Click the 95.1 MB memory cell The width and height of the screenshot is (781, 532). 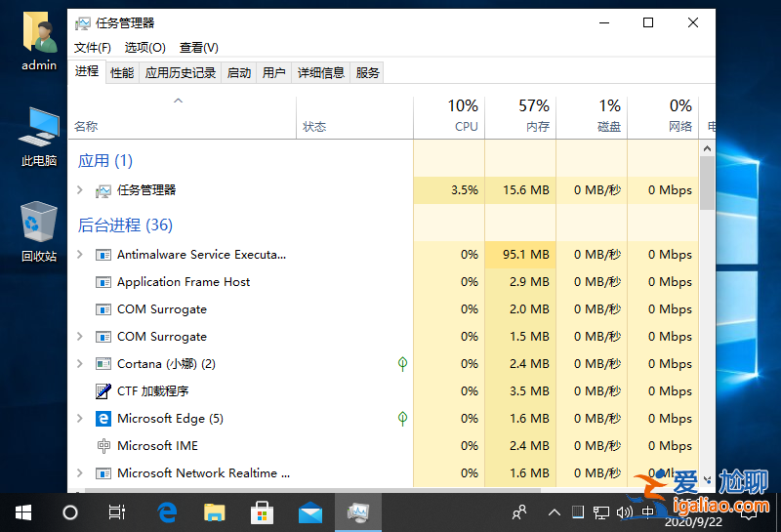pos(520,255)
